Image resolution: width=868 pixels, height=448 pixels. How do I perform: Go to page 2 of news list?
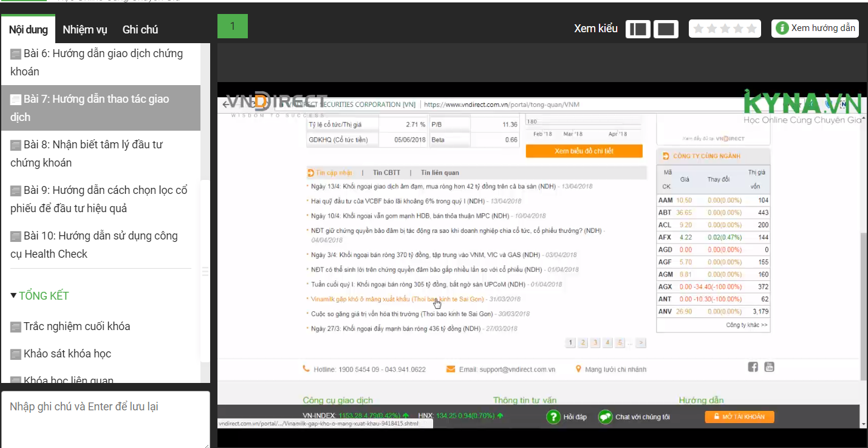583,343
